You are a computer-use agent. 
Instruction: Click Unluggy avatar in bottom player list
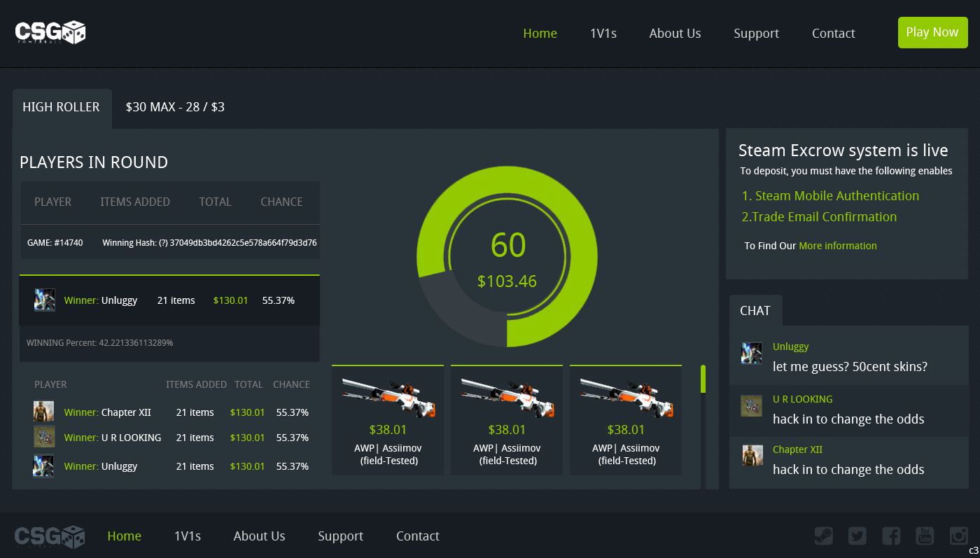tap(43, 466)
